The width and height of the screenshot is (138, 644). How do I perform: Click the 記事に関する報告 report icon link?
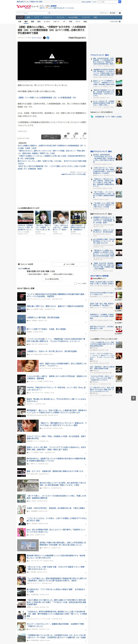[x=23, y=138]
